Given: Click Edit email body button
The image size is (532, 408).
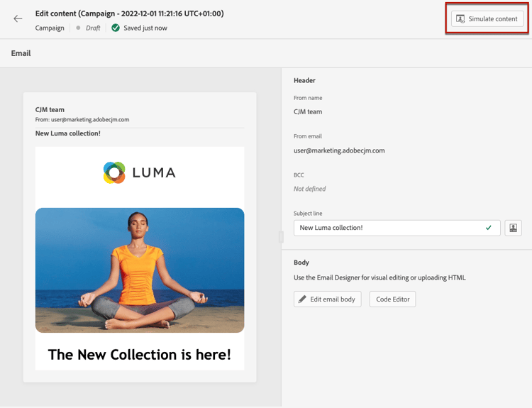Looking at the screenshot, I should coord(328,299).
